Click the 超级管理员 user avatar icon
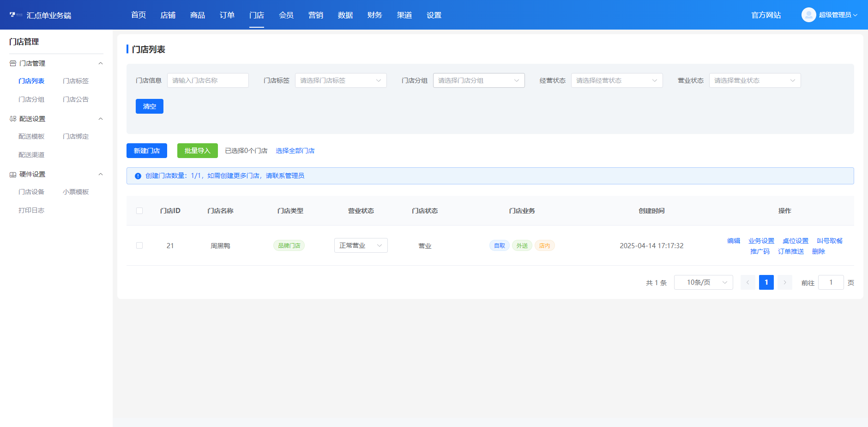 click(808, 15)
